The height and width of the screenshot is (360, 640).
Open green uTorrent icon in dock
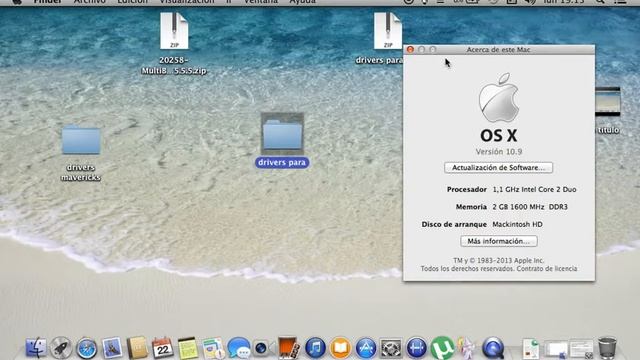(x=442, y=348)
